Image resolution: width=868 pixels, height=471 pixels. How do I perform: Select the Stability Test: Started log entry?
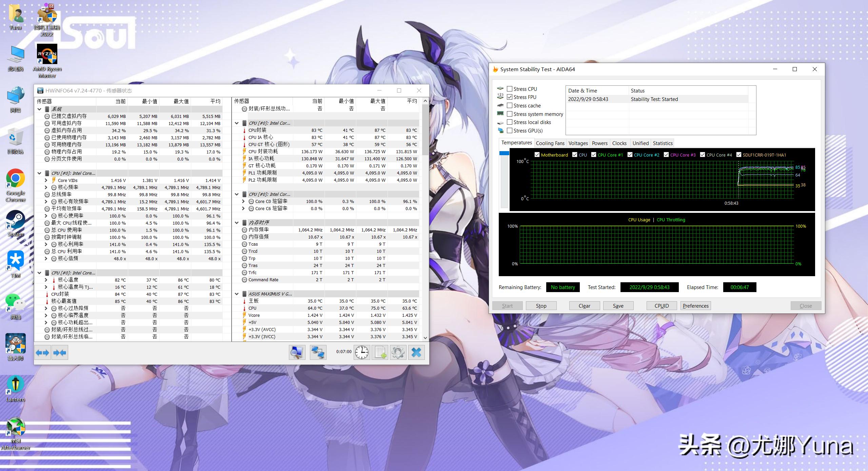[654, 99]
